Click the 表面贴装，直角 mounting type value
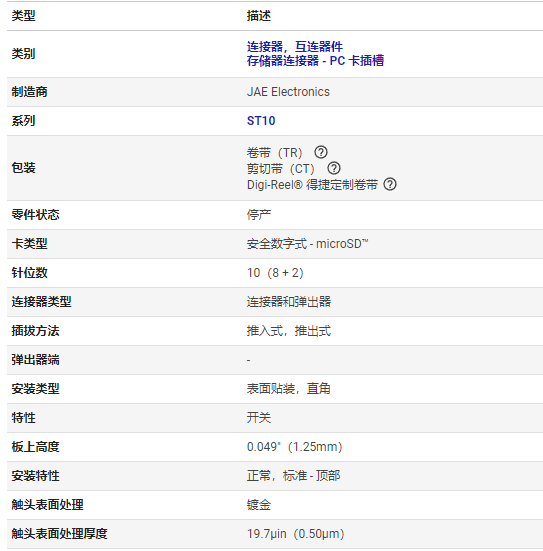Image resolution: width=543 pixels, height=551 pixels. pos(289,389)
